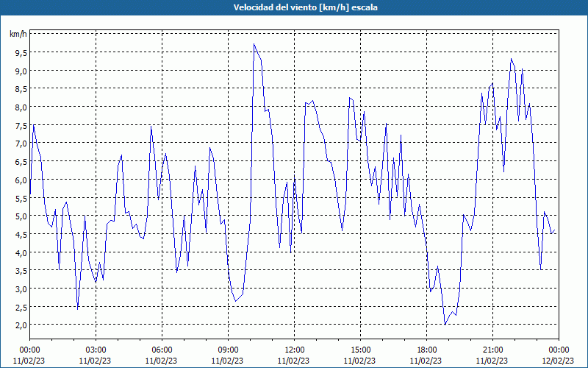Click the '00:00' label above '12/02/23'
Viewport: 588px width, 368px height.
559,350
